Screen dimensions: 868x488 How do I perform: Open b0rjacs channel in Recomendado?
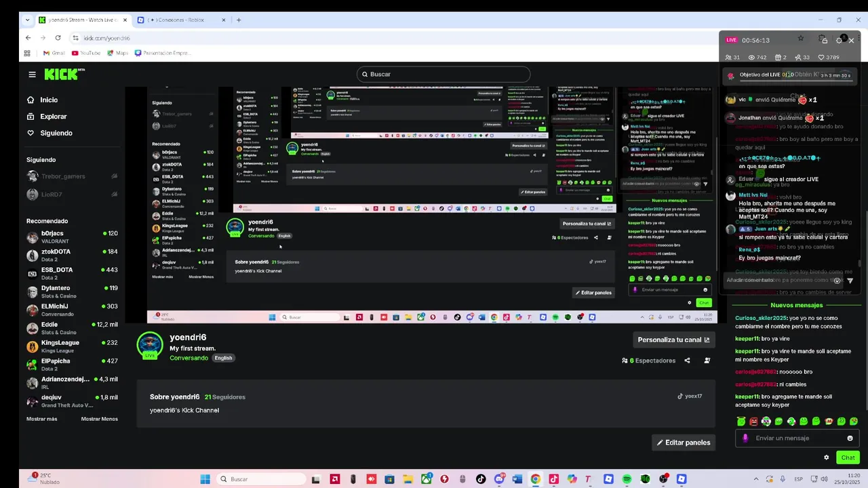(x=72, y=237)
